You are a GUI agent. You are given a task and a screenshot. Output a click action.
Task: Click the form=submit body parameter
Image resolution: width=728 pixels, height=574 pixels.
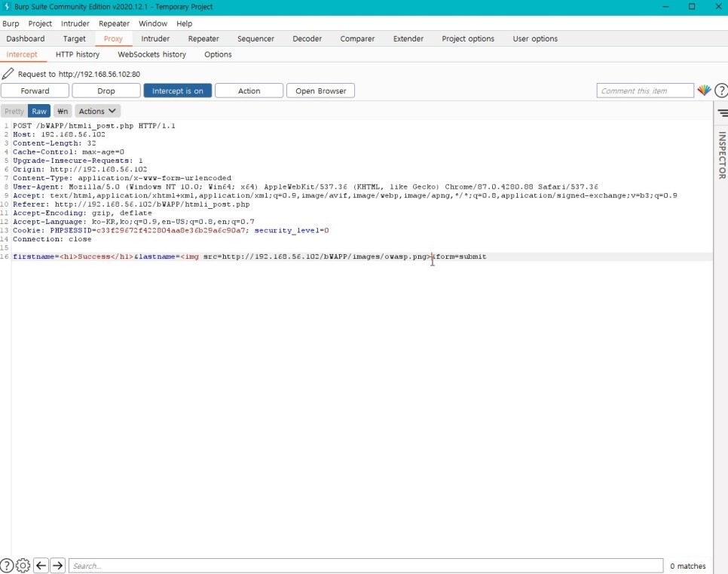click(x=461, y=256)
